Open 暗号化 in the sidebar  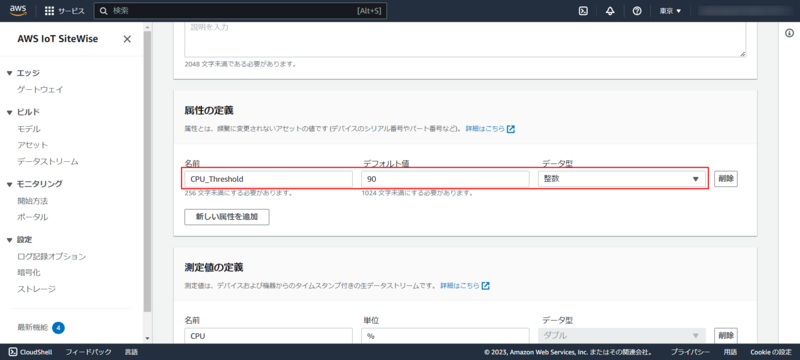tap(29, 273)
